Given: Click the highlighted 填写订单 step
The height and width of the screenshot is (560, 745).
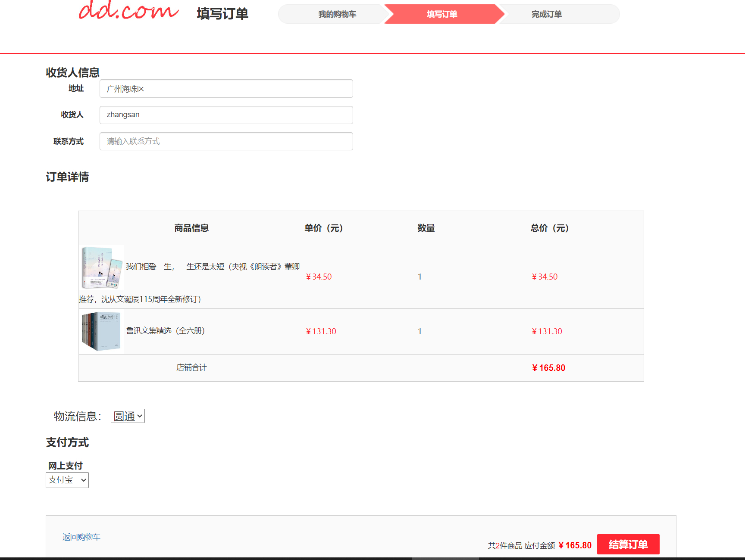Looking at the screenshot, I should [x=441, y=14].
